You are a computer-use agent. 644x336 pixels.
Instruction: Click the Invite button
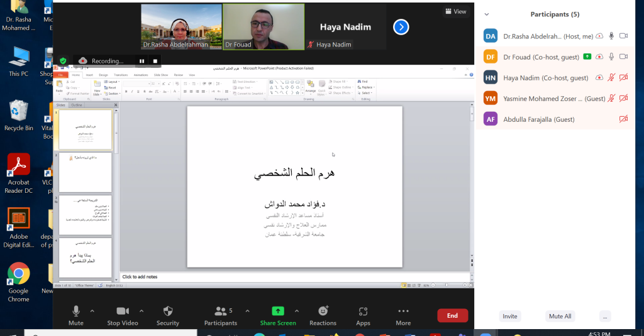[510, 317]
